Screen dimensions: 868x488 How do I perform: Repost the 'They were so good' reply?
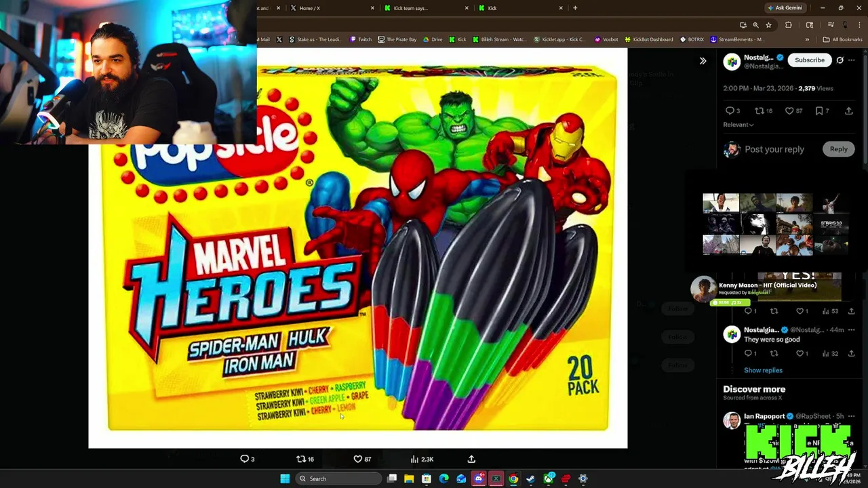coord(774,353)
